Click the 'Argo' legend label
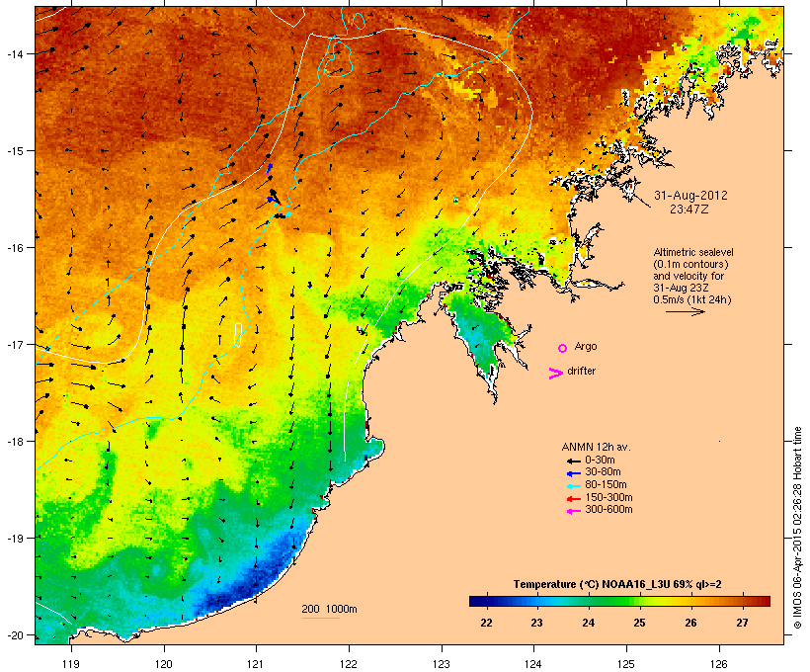This screenshot has width=810, height=672. [586, 346]
